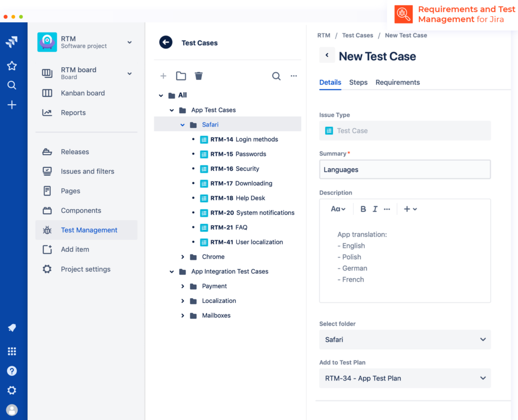Click the help question mark icon
Image resolution: width=518 pixels, height=420 pixels.
[x=12, y=370]
